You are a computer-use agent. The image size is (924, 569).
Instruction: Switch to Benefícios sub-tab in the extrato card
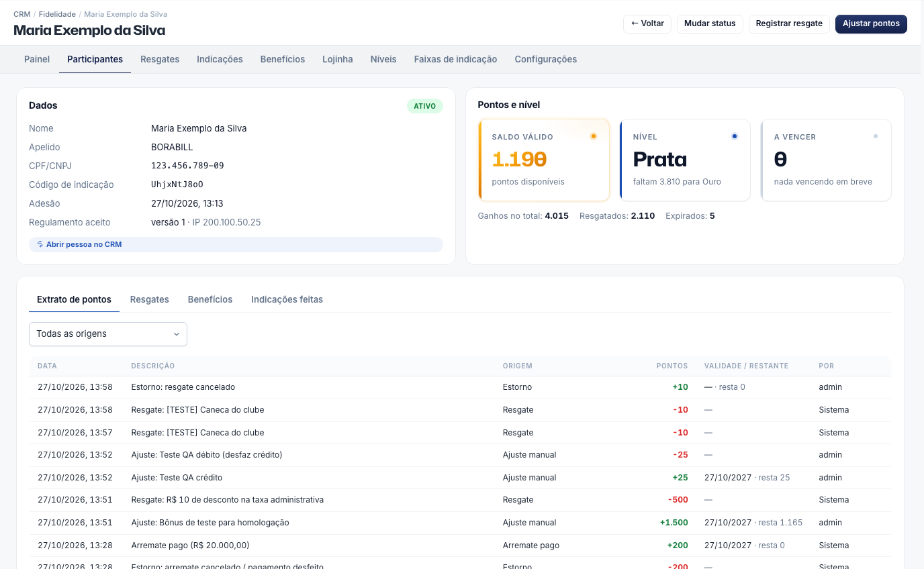210,299
